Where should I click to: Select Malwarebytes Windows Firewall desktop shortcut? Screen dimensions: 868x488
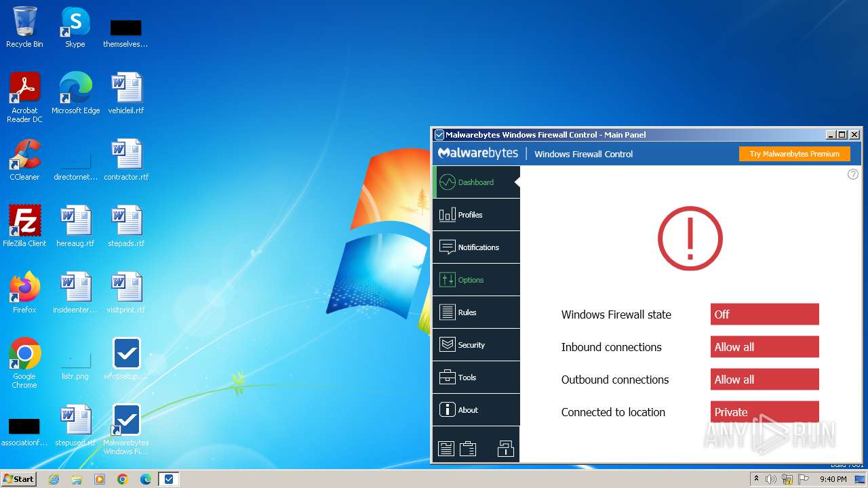[x=126, y=430]
